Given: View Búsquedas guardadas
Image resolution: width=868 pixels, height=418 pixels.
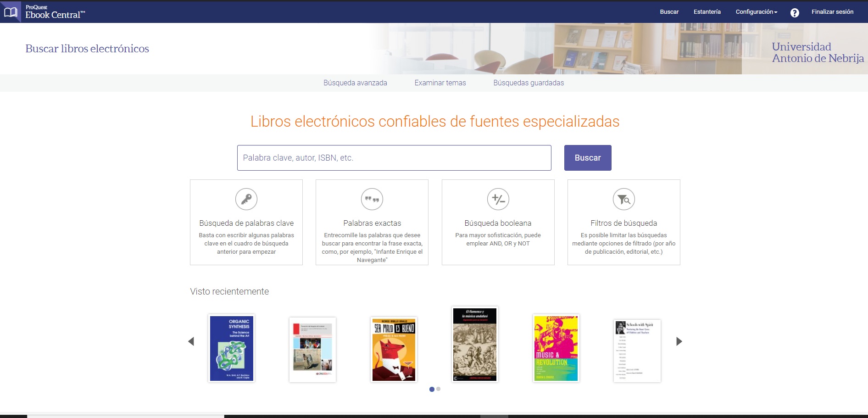Looking at the screenshot, I should (529, 83).
